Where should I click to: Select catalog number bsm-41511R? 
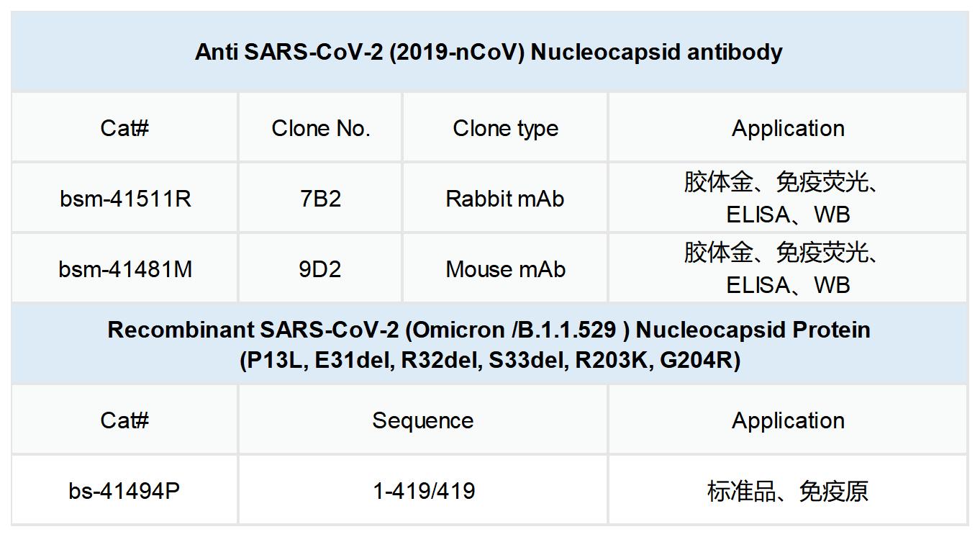click(125, 199)
